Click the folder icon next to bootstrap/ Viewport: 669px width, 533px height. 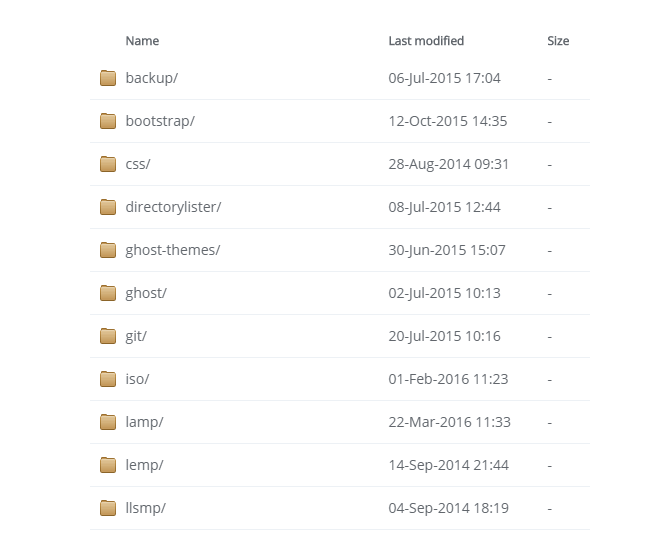(x=108, y=121)
